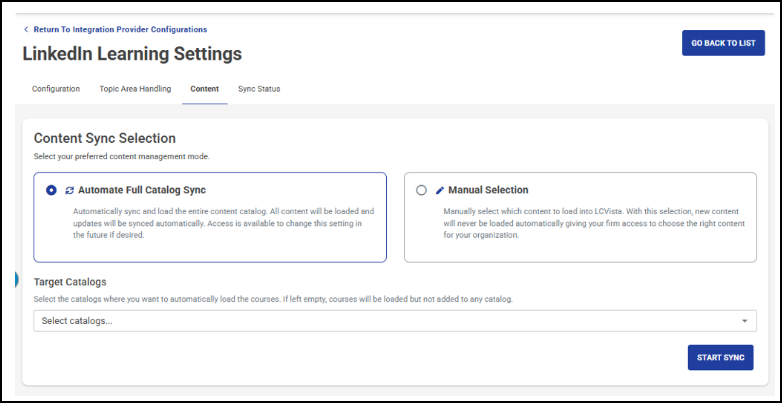Follow Return To Integration Provider Configurations link
The width and height of the screenshot is (782, 403).
[120, 30]
